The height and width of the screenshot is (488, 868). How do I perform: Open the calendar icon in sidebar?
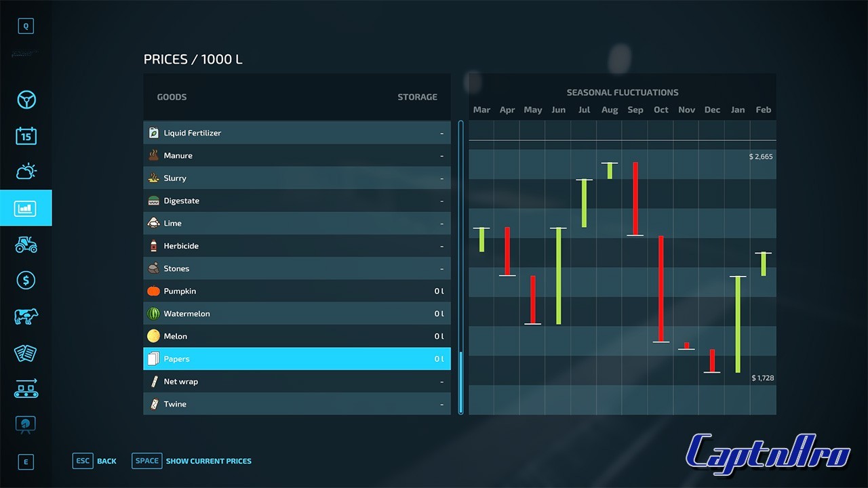26,136
